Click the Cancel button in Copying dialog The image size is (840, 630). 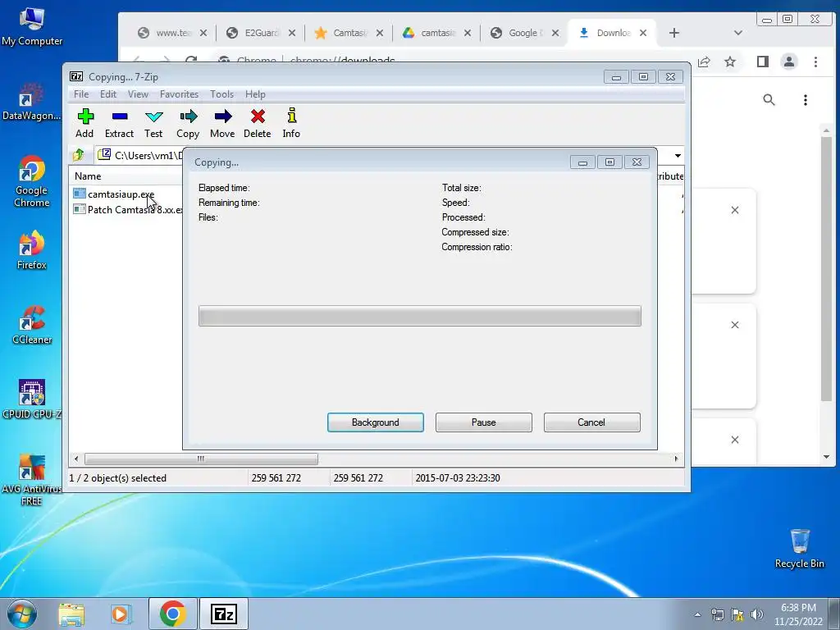(591, 422)
